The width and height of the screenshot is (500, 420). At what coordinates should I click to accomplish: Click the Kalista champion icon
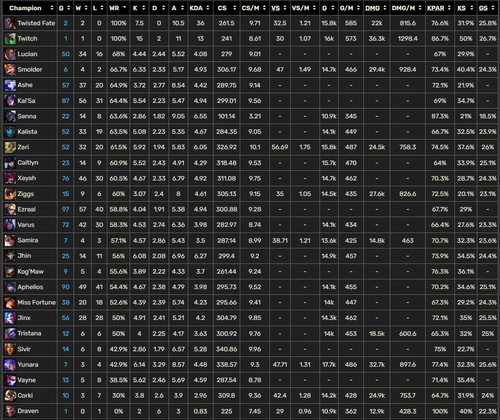(x=10, y=132)
